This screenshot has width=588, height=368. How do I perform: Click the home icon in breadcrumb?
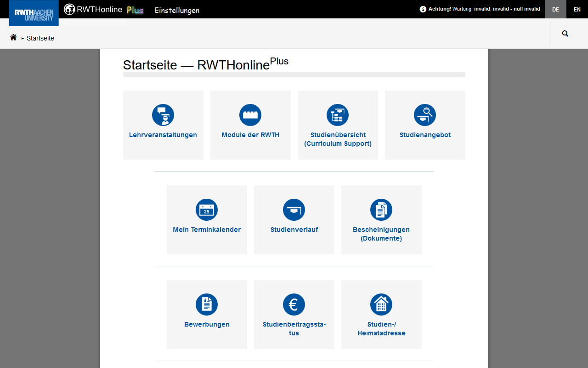13,38
